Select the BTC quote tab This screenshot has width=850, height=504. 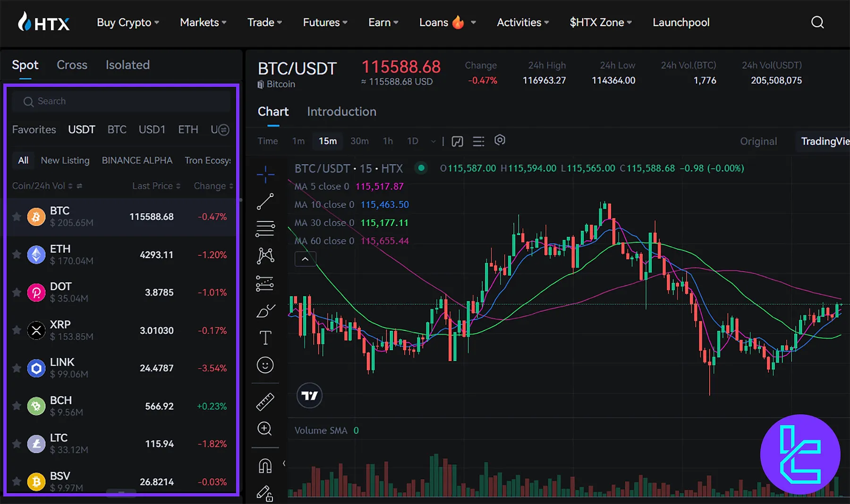(x=117, y=129)
